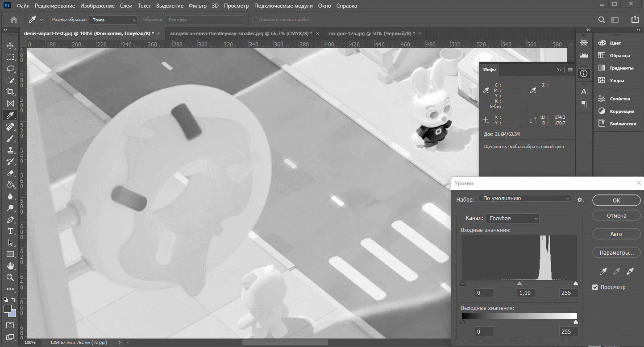Select the History Brush tool
Viewport: 644px width, 347px height.
(10, 162)
